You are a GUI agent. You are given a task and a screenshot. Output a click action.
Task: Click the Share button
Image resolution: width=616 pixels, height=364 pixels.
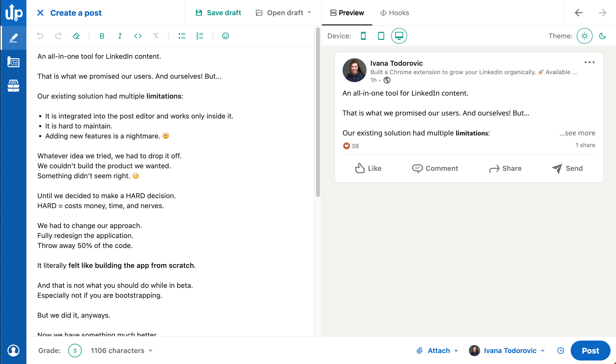click(x=505, y=168)
